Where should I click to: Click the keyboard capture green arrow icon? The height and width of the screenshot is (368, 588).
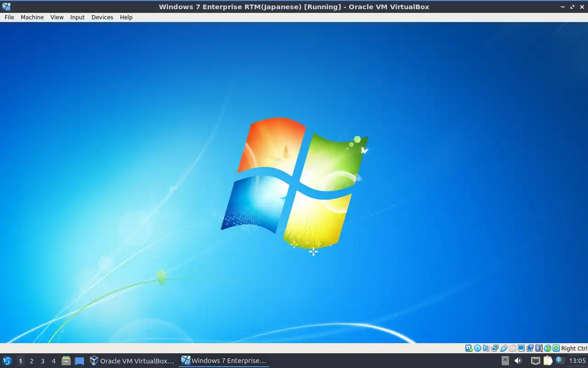[x=556, y=348]
